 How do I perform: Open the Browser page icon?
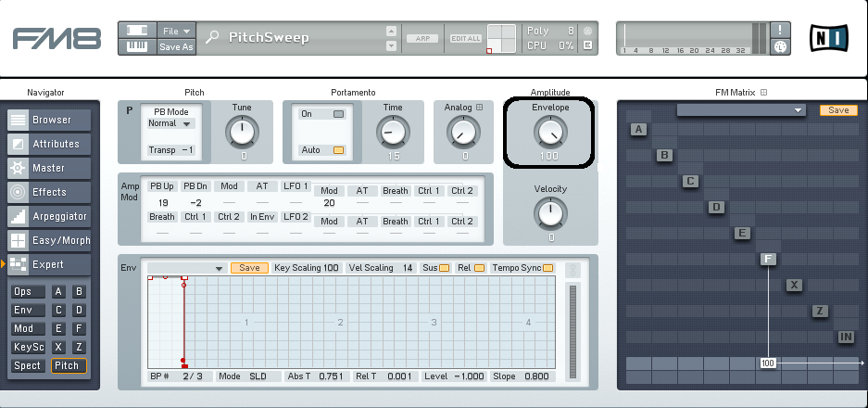pyautogui.click(x=19, y=120)
